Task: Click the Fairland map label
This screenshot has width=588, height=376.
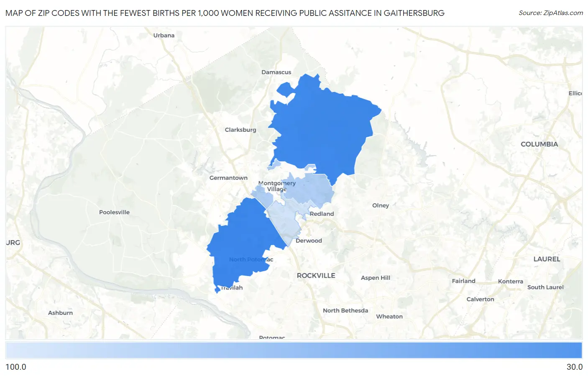Action: (x=463, y=281)
